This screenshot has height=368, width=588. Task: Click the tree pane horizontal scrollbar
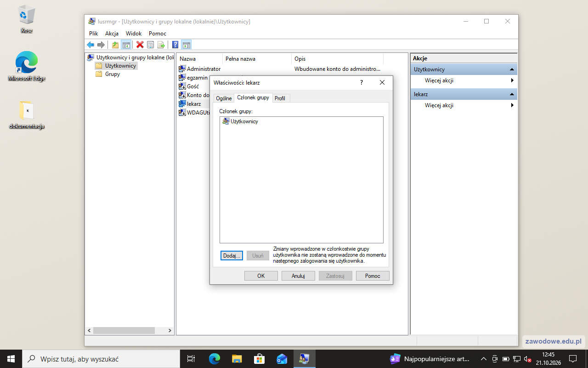tap(129, 331)
